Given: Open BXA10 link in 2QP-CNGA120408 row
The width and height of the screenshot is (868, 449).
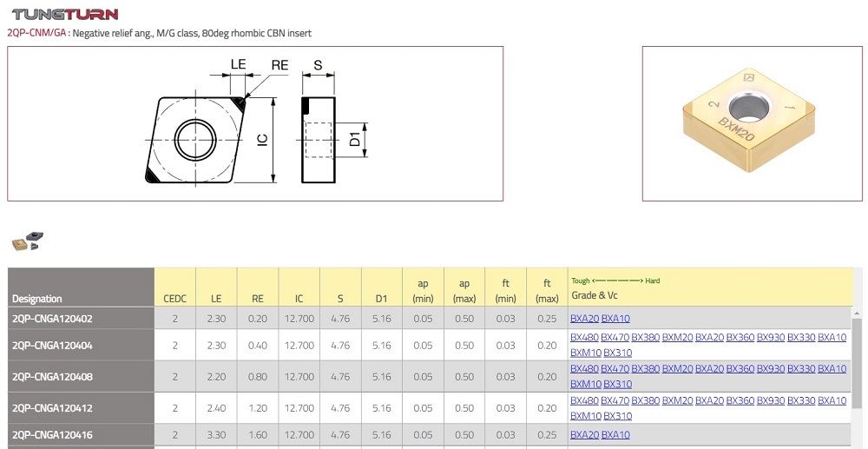Looking at the screenshot, I should tap(832, 368).
